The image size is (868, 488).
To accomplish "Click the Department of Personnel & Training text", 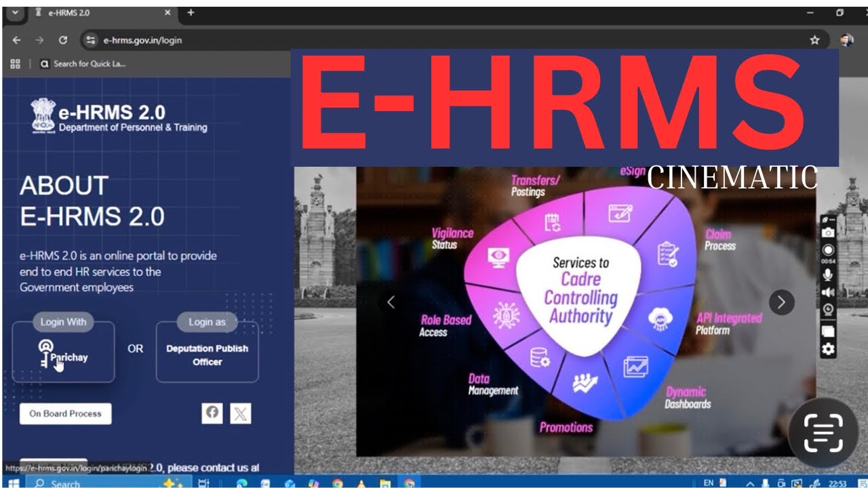I will (133, 127).
